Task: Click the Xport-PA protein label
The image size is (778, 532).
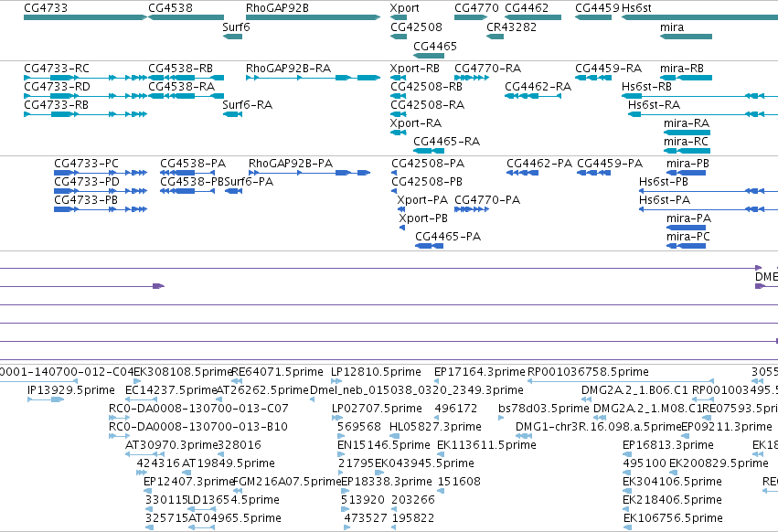Action: 422,200
